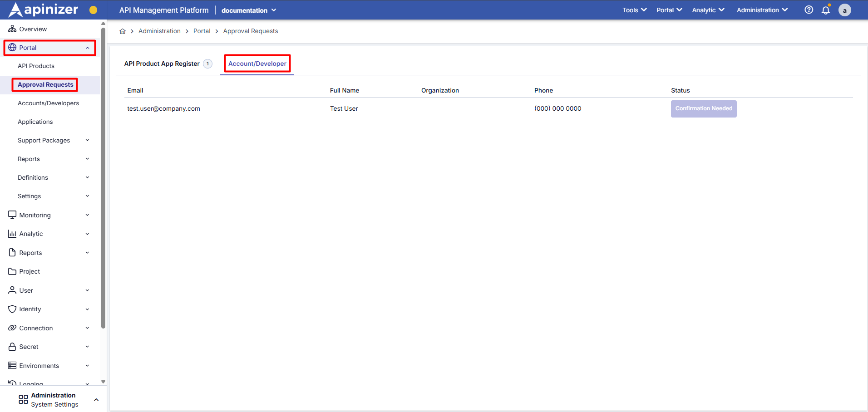The height and width of the screenshot is (412, 868).
Task: Open the Administration menu in top bar
Action: [x=761, y=10]
